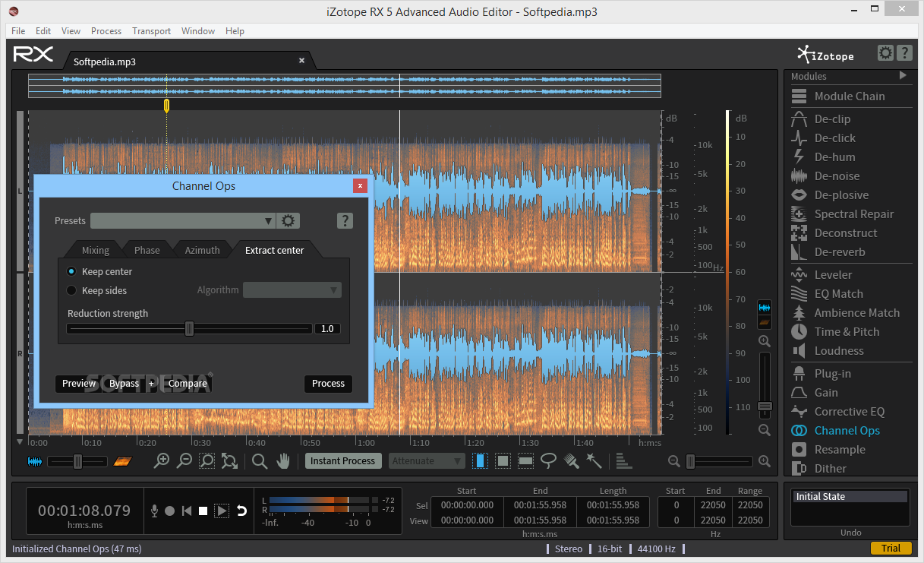Click the Compare button

coord(188,384)
